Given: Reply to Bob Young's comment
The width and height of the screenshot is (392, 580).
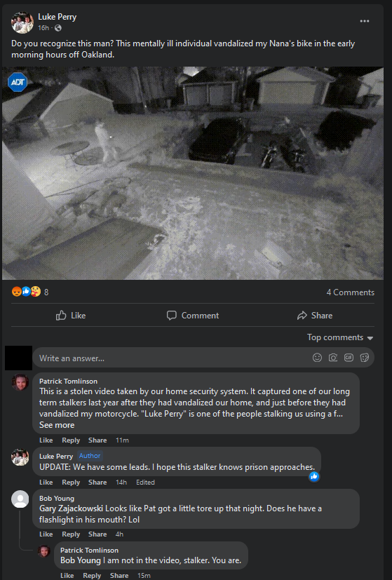Looking at the screenshot, I should [71, 534].
